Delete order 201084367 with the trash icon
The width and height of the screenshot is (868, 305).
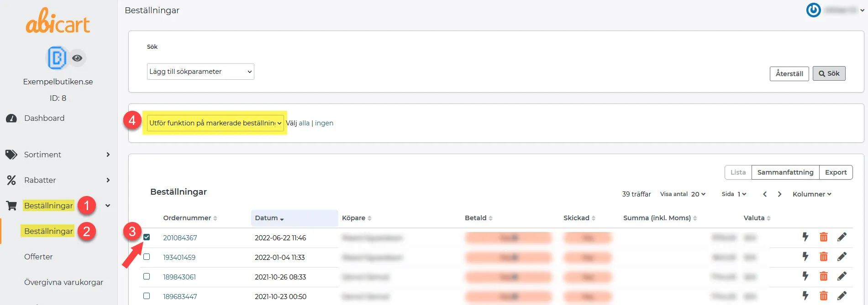[824, 237]
